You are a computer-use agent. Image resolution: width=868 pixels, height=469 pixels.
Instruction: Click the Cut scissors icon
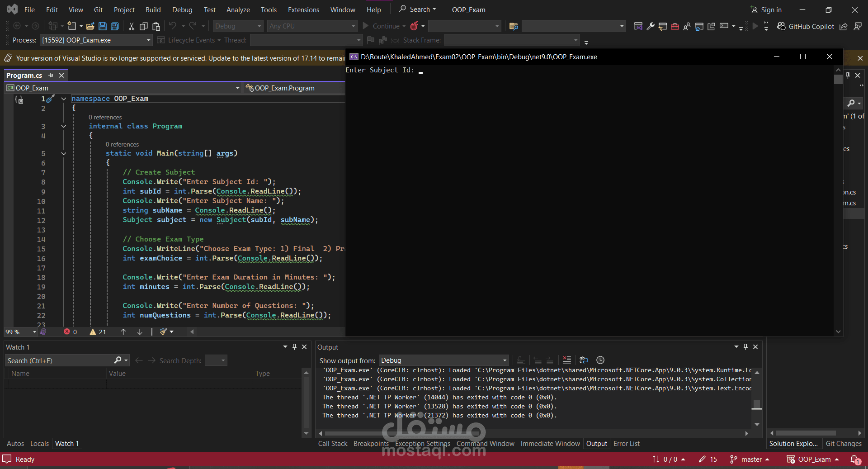pos(131,26)
